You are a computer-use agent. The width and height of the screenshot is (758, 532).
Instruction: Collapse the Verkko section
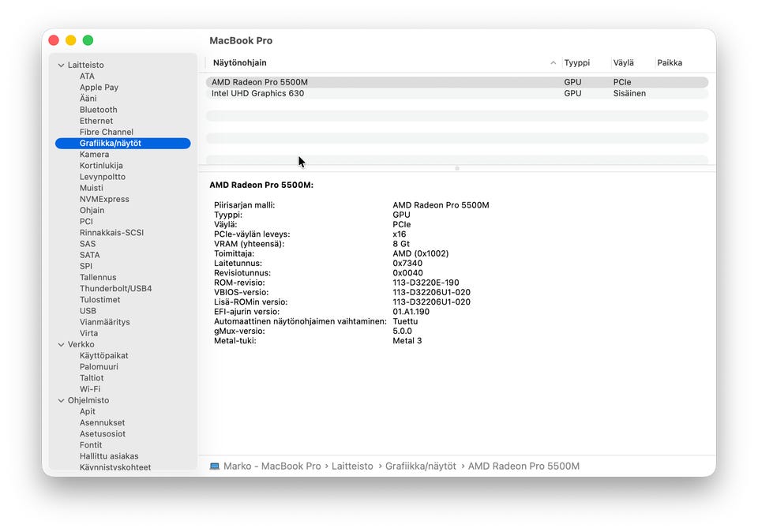pos(61,344)
